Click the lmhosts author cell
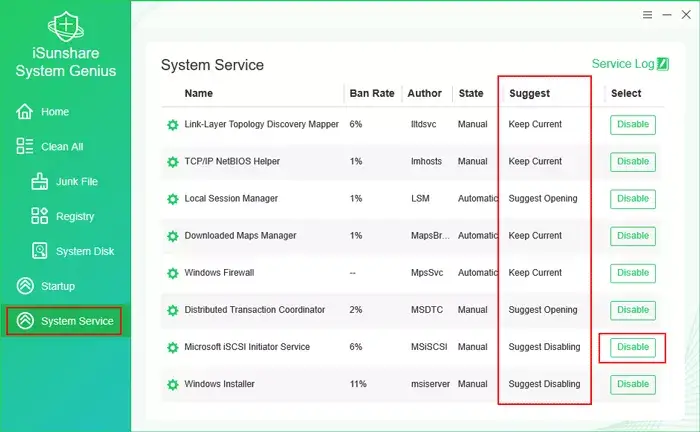The width and height of the screenshot is (700, 432). pyautogui.click(x=426, y=161)
